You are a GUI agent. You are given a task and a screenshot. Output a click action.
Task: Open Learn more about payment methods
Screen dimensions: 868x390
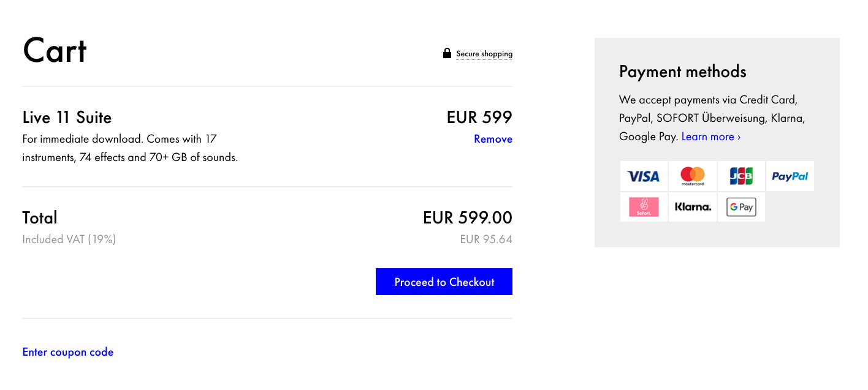tap(711, 137)
